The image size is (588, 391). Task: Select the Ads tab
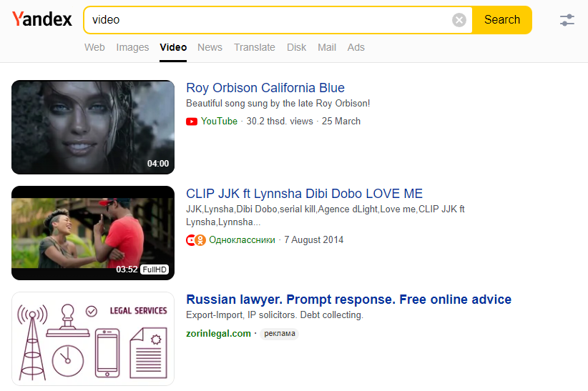point(356,47)
